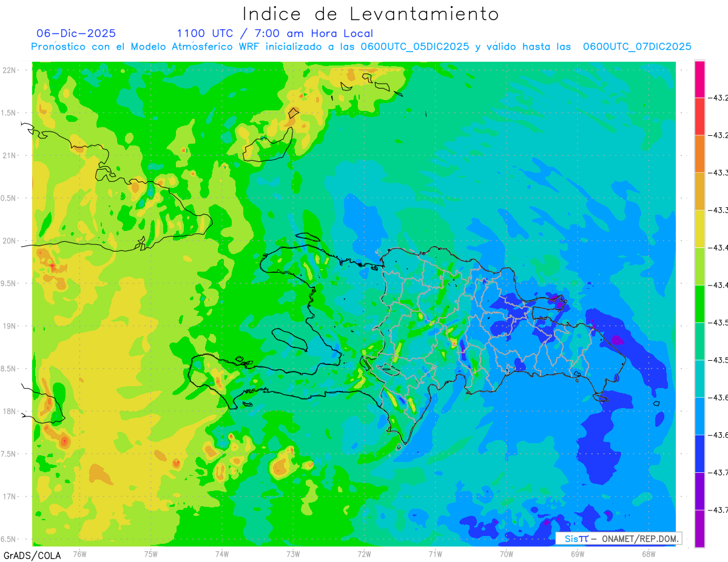Click the 21N latitude label
728x562 pixels.
tap(9, 155)
